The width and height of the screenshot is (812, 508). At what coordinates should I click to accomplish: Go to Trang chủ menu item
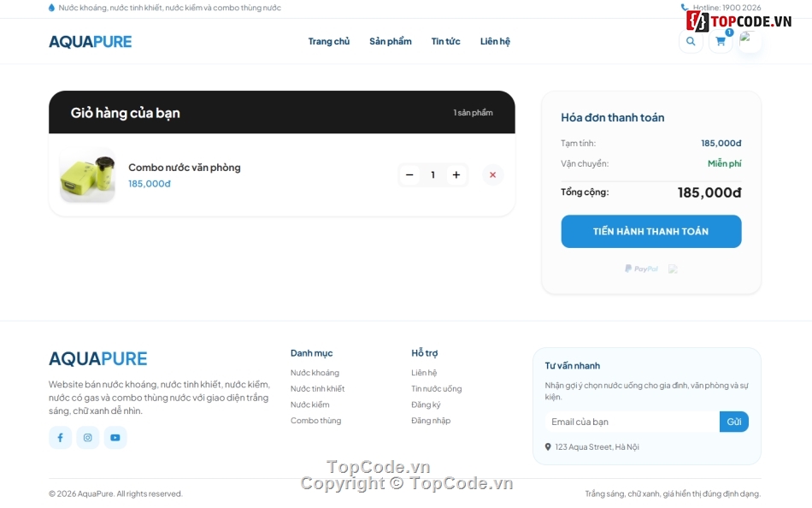pos(329,41)
